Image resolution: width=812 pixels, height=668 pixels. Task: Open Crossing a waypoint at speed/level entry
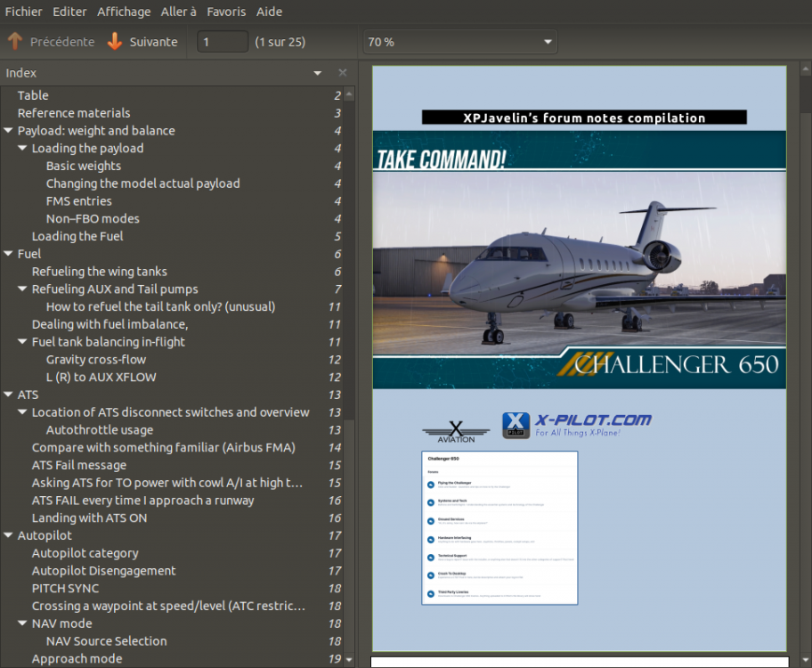coord(168,606)
